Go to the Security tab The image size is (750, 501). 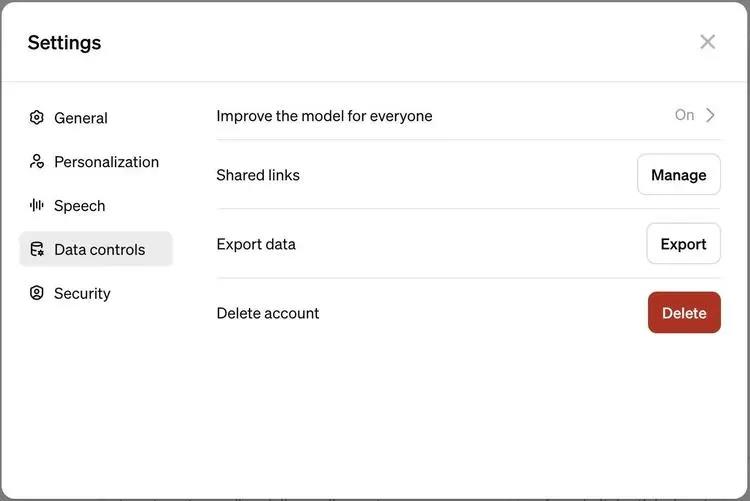tap(82, 294)
